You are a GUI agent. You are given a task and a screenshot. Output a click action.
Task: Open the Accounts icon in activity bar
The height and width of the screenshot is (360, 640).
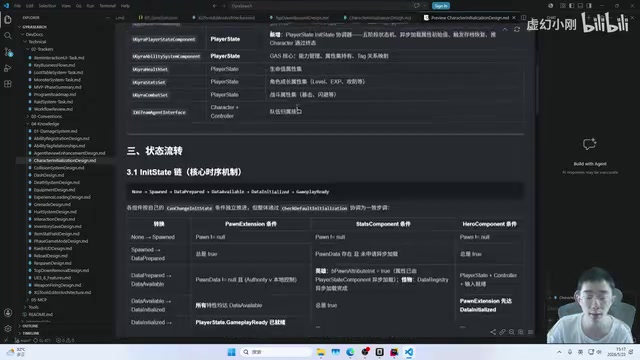point(8,313)
